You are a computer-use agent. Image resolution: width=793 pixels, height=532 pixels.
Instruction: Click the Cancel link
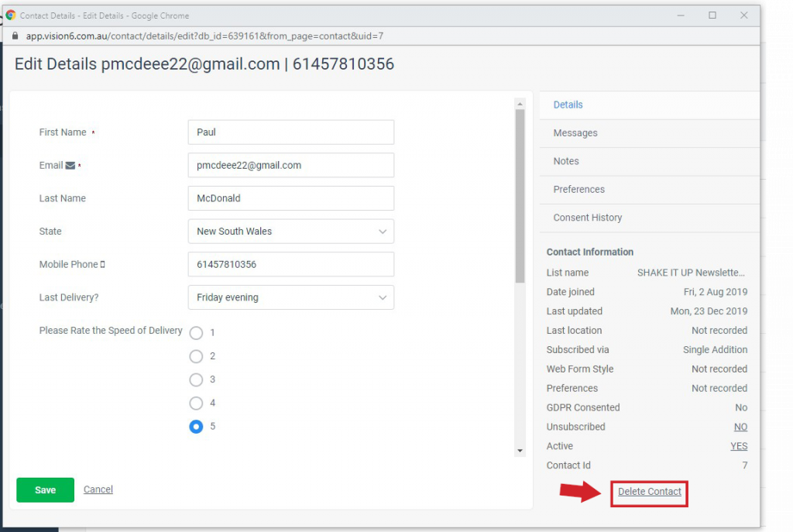98,489
